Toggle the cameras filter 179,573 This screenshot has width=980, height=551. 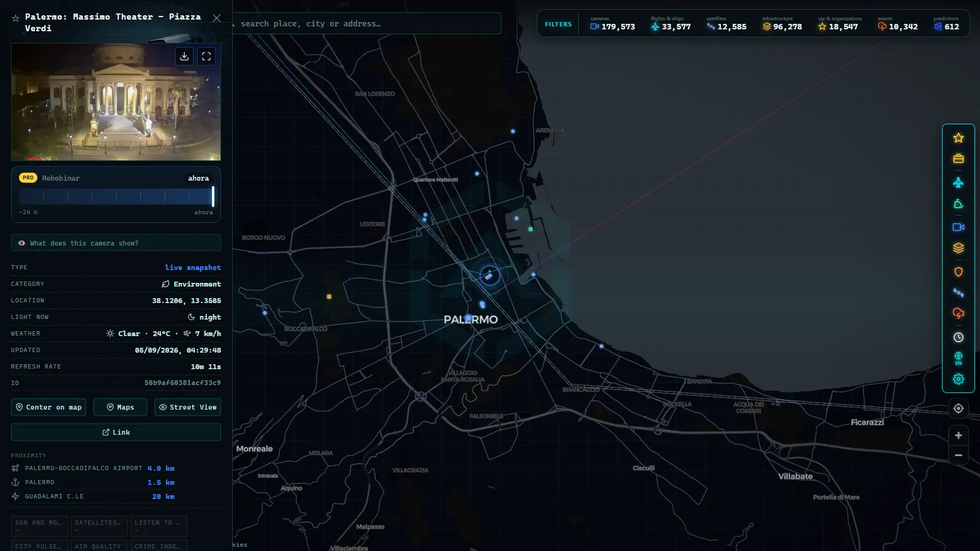pos(612,24)
